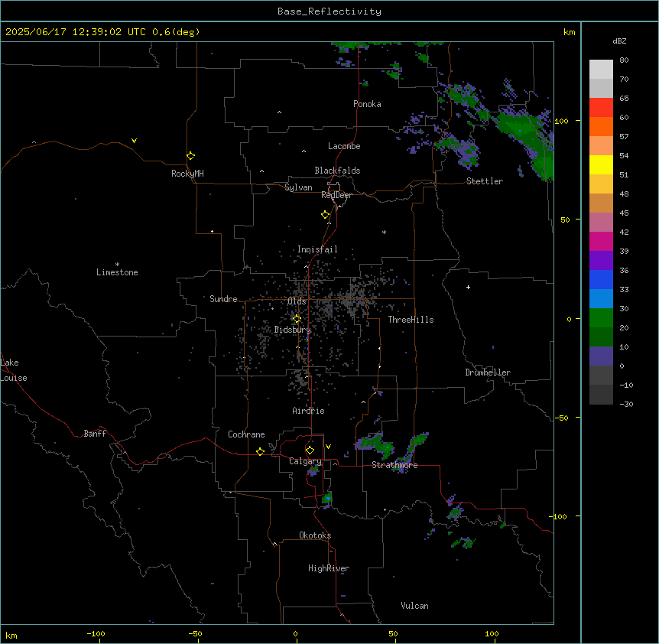
Task: Select the RockyMH label
Action: [x=187, y=174]
